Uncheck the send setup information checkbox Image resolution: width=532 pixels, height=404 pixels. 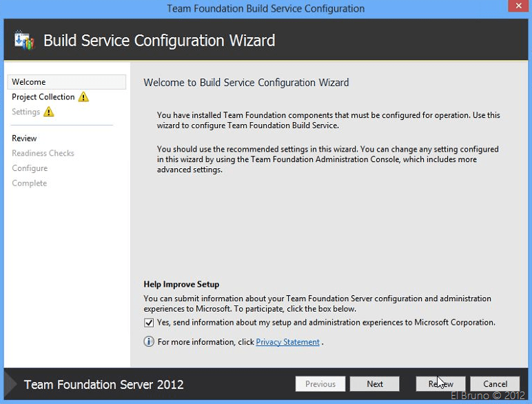coord(149,323)
